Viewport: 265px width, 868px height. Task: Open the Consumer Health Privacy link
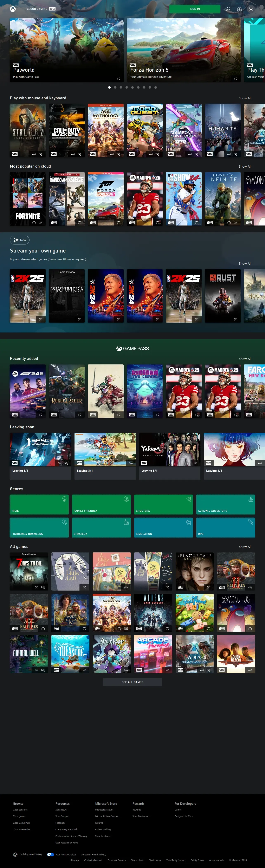[x=93, y=855]
